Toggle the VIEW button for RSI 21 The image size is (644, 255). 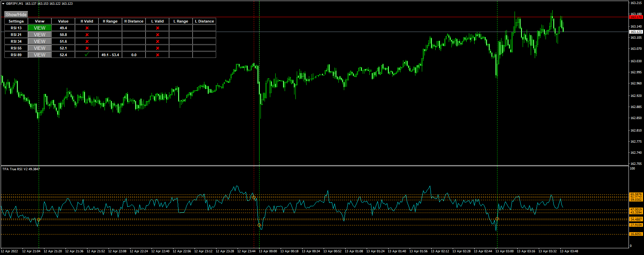40,35
